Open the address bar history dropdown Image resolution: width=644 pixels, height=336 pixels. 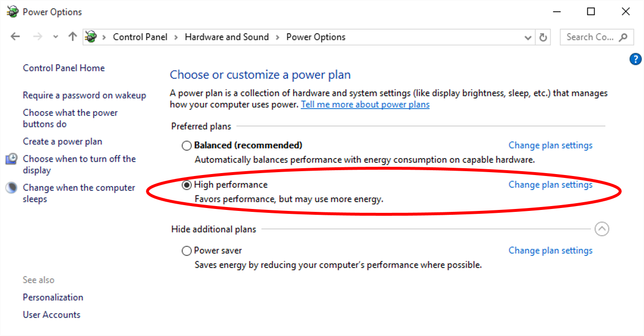528,37
